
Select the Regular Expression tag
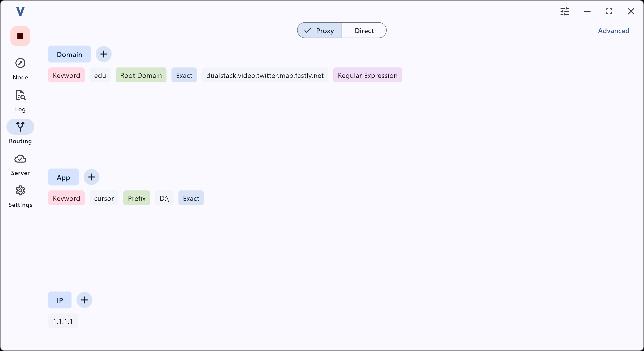tap(367, 75)
